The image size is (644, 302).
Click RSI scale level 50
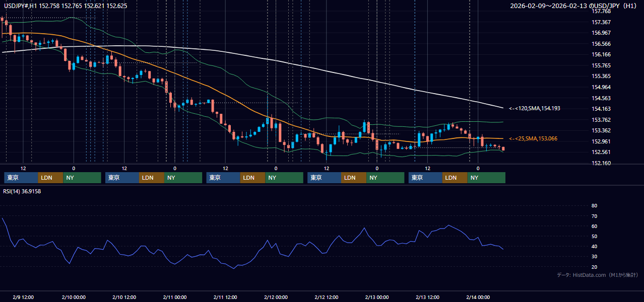594,236
